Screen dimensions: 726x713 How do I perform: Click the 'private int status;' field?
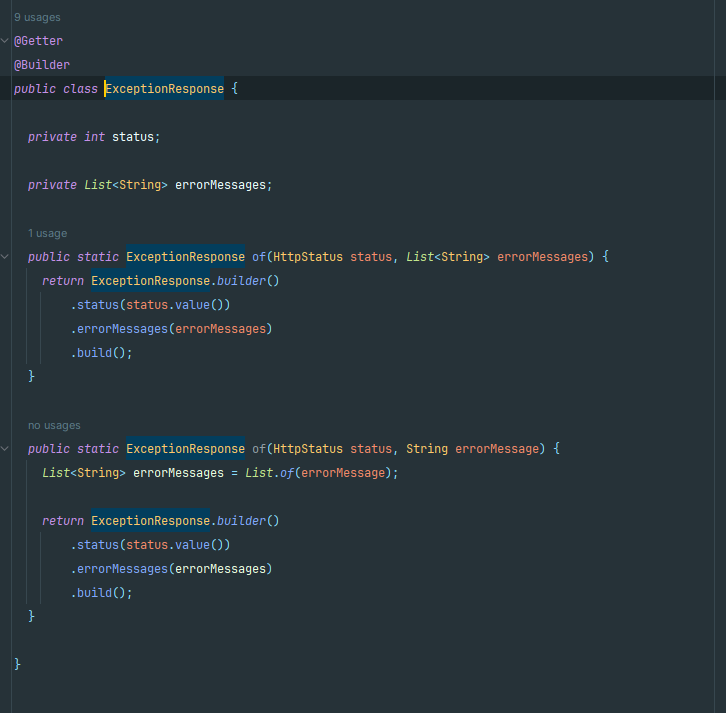pos(94,137)
